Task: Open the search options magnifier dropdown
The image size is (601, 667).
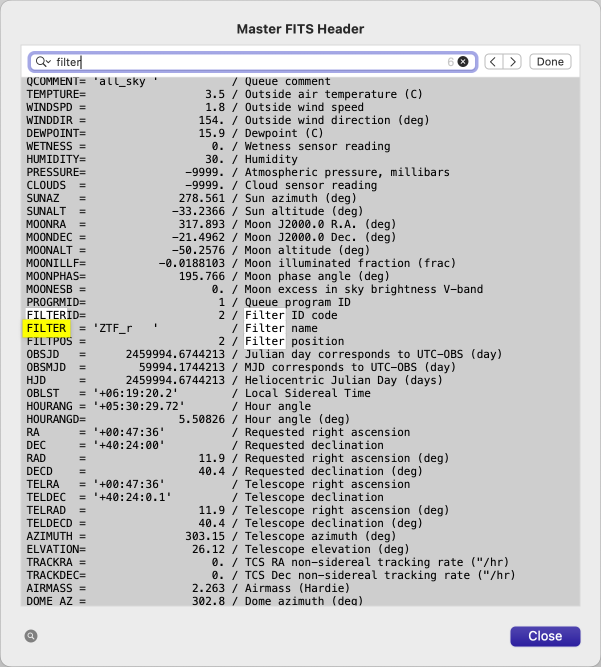Action: coord(42,62)
